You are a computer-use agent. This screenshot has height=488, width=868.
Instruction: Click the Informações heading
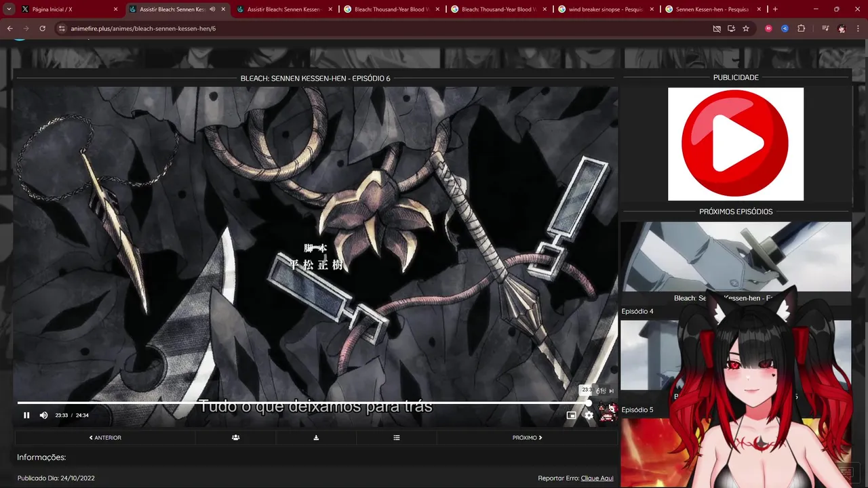[x=41, y=457]
